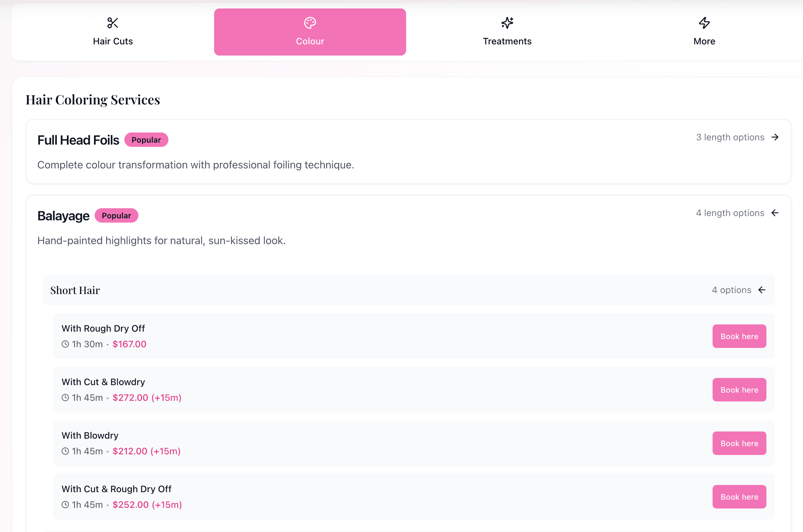The height and width of the screenshot is (532, 803).
Task: Book the With Cut & Blowdry option
Action: pyautogui.click(x=739, y=390)
